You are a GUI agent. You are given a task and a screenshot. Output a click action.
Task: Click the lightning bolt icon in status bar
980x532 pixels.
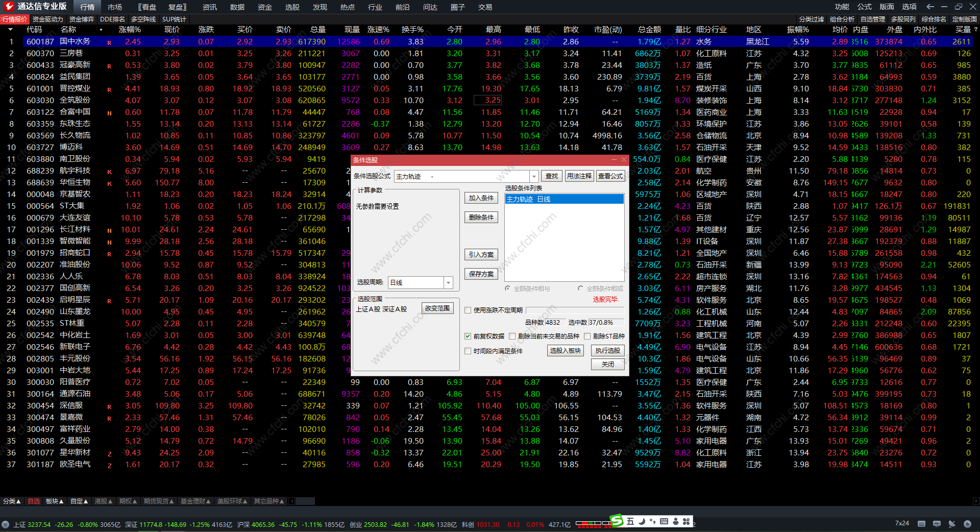tap(967, 523)
